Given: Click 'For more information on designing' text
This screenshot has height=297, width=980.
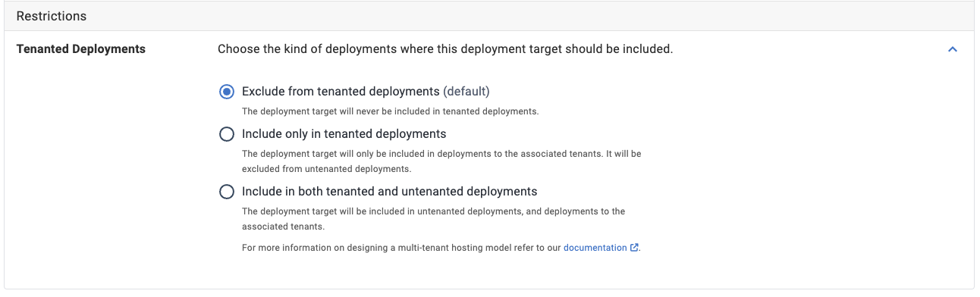Looking at the screenshot, I should point(401,248).
